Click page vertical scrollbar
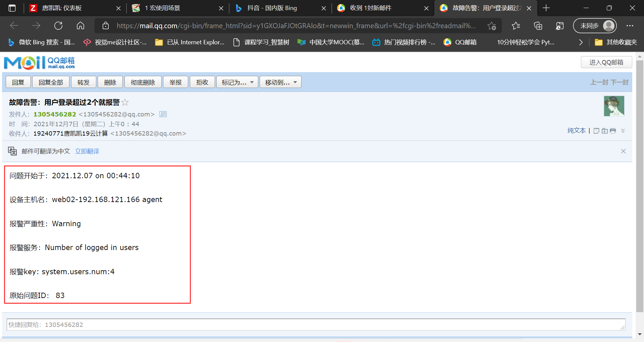The image size is (644, 342). [640, 186]
